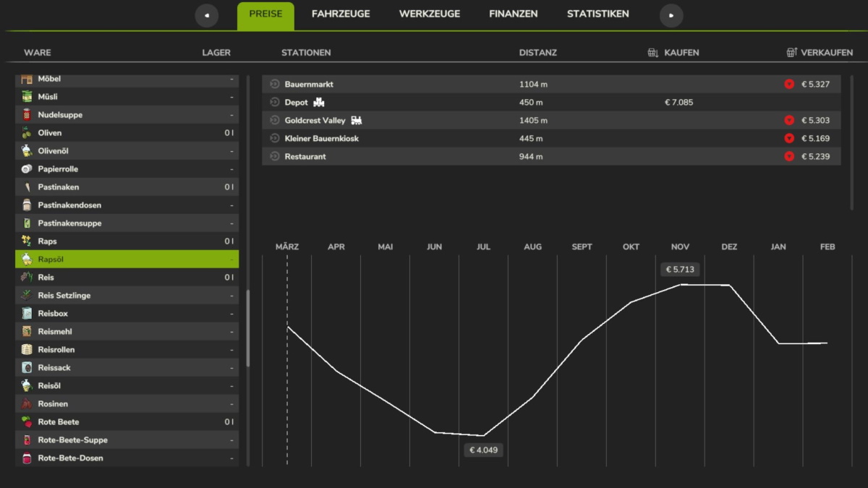This screenshot has width=868, height=488.
Task: Open the Statistiken tab
Action: point(598,14)
